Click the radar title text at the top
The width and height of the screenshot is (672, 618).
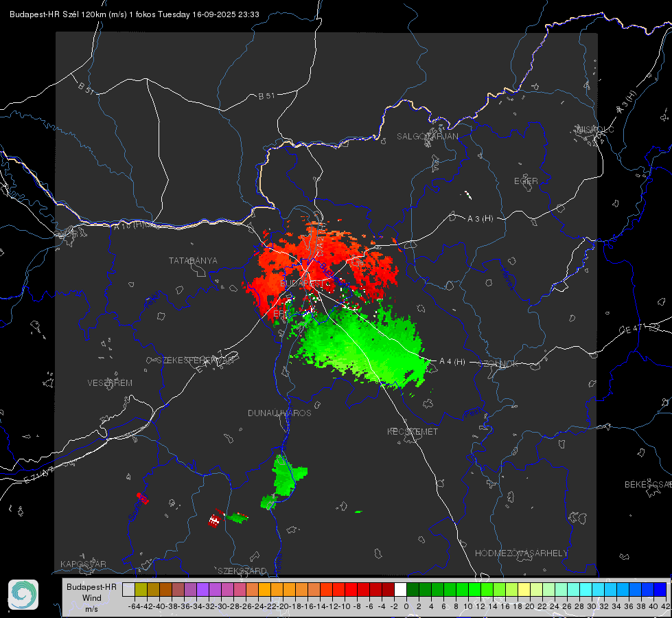[x=134, y=14]
